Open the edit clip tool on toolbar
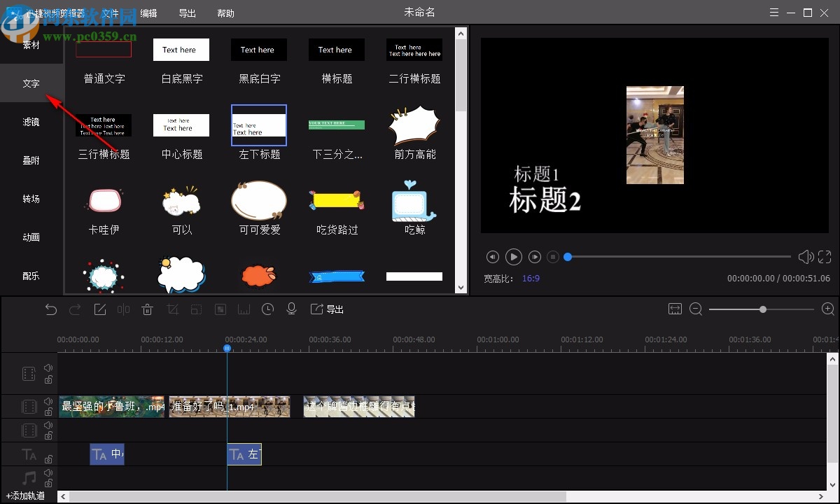This screenshot has height=504, width=840. coord(99,309)
